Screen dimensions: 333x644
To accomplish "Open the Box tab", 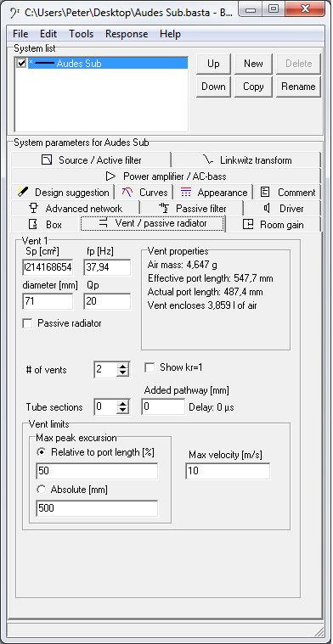I will click(45, 225).
